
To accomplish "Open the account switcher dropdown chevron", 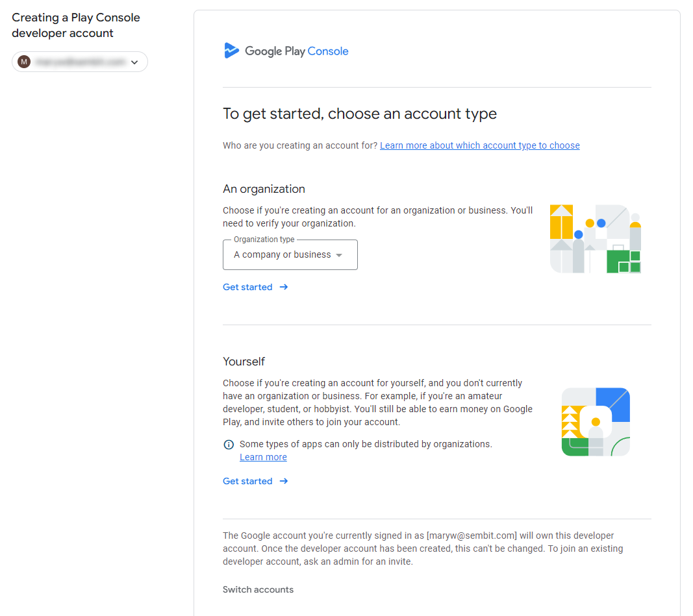I will pyautogui.click(x=134, y=62).
